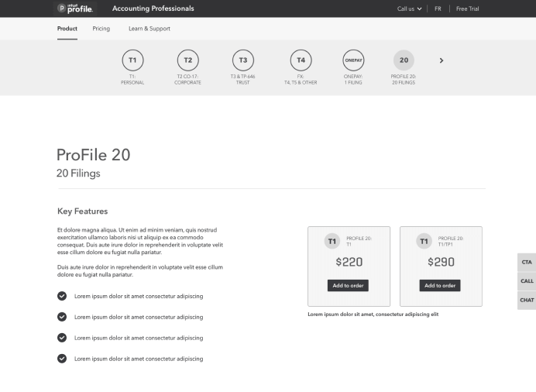Click the 'FX: T4, T5 & OTHER' label
The height and width of the screenshot is (392, 536).
click(301, 80)
